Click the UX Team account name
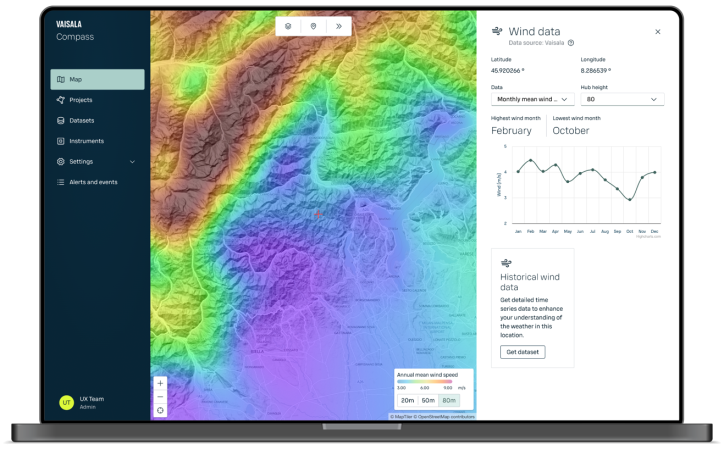Screen dimensions: 724x450 [x=91, y=399]
